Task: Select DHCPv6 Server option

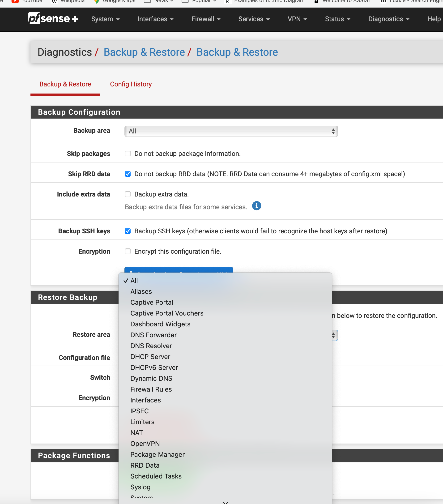Action: pos(225,367)
